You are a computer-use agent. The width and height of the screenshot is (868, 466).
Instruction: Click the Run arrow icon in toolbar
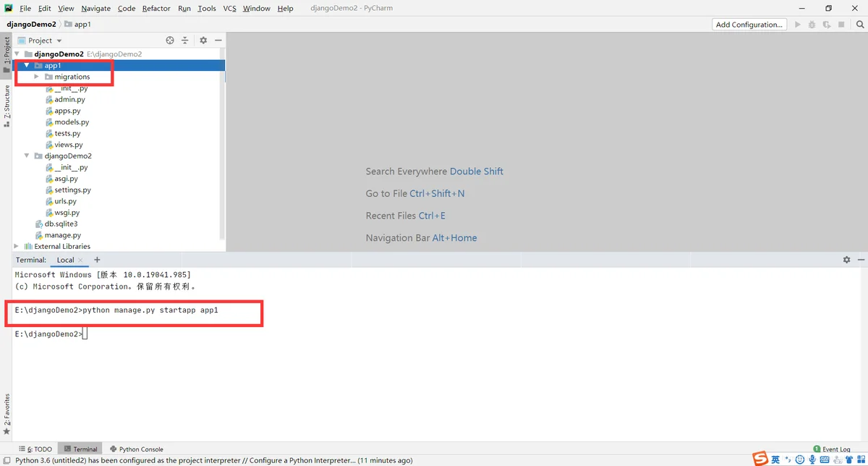tap(798, 25)
